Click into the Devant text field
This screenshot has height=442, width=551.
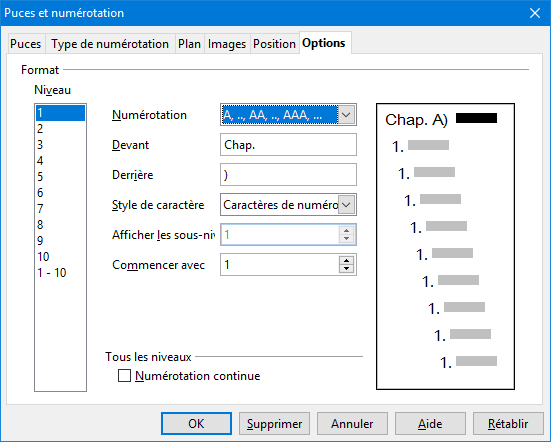(x=288, y=144)
